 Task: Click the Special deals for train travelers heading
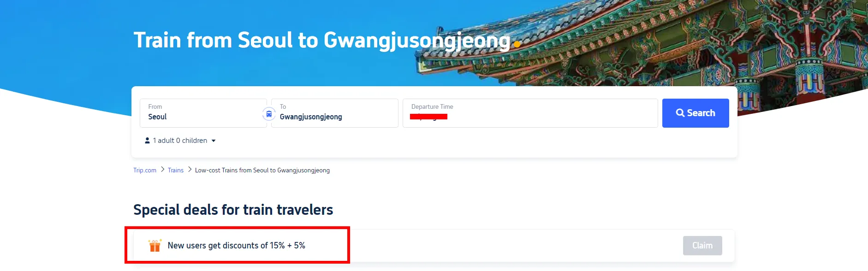click(233, 210)
